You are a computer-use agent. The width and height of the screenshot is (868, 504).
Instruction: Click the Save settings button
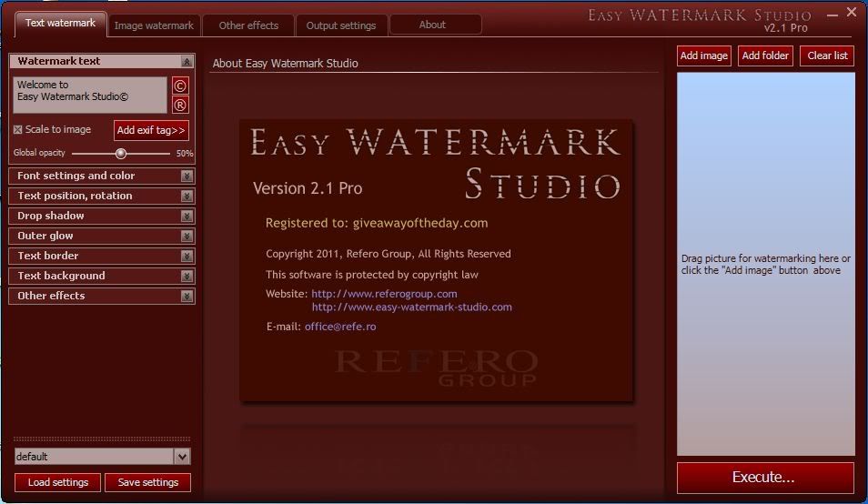[x=147, y=482]
